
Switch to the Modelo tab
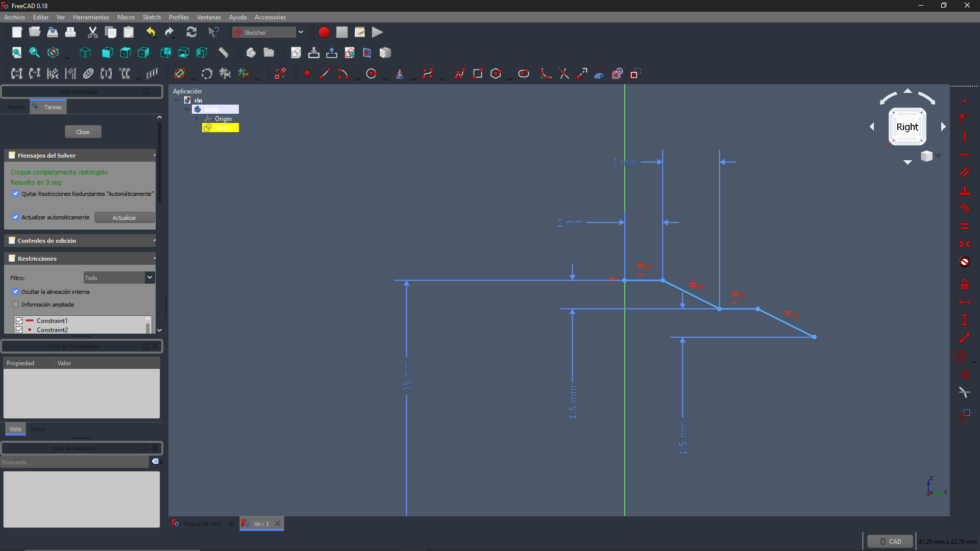16,107
